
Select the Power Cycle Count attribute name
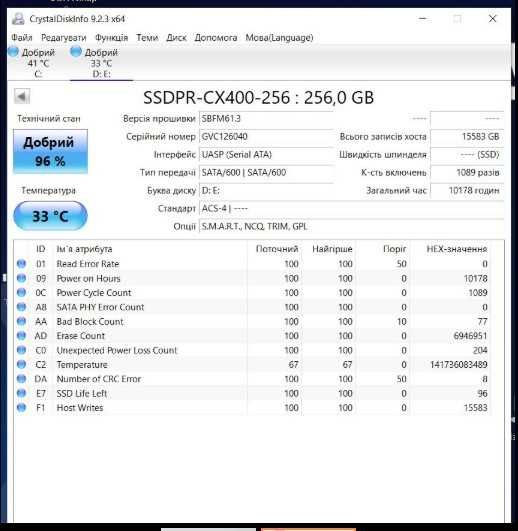(94, 292)
